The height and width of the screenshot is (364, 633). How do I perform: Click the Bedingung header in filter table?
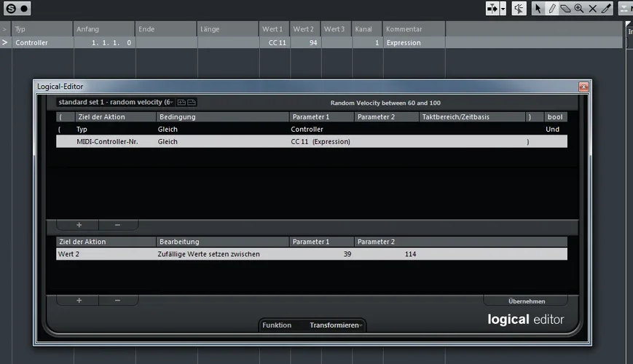point(222,116)
